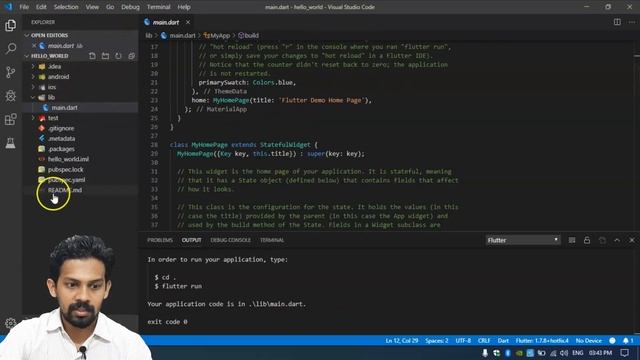This screenshot has width=640, height=360.
Task: Open the Source Control view
Action: (11, 72)
